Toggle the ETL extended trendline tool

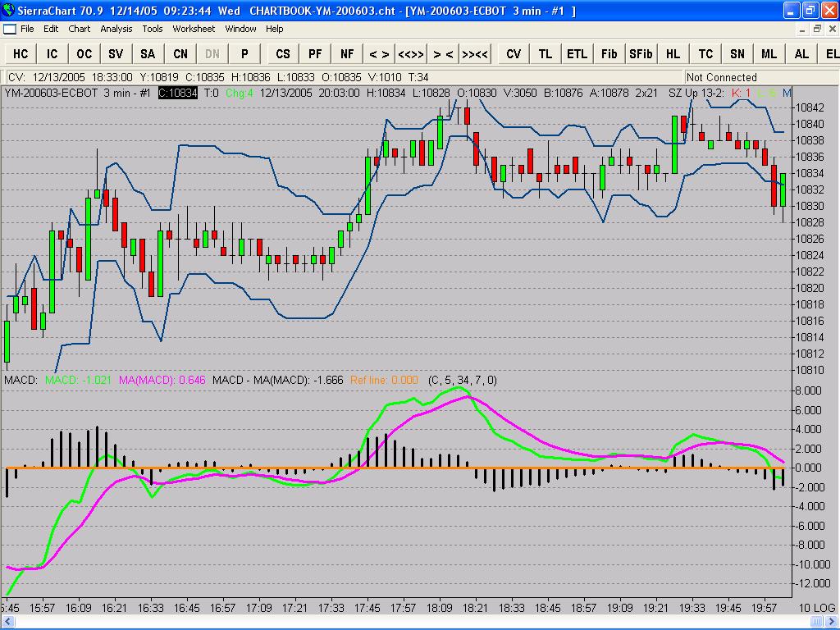[577, 54]
